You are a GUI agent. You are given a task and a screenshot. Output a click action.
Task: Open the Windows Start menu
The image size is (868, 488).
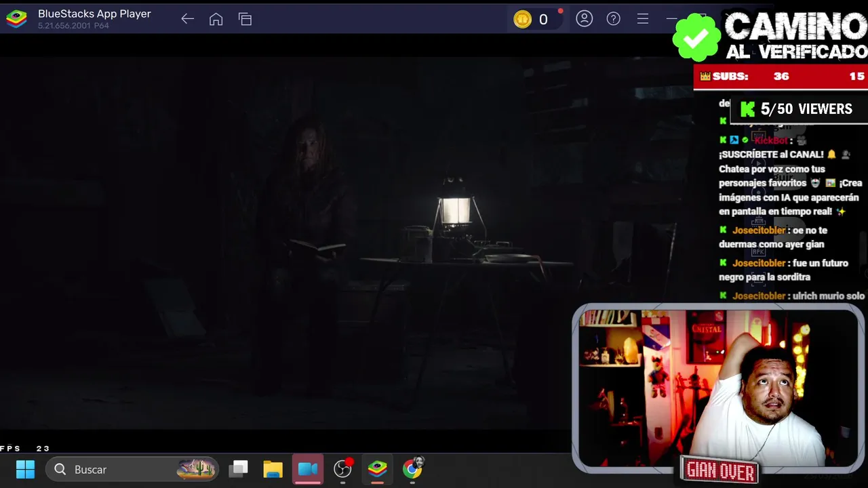25,469
